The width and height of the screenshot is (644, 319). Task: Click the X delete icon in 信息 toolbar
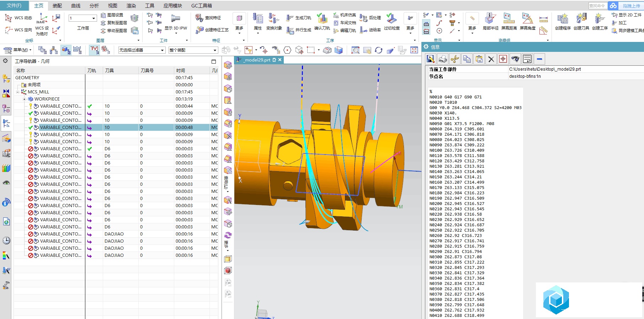tap(491, 59)
